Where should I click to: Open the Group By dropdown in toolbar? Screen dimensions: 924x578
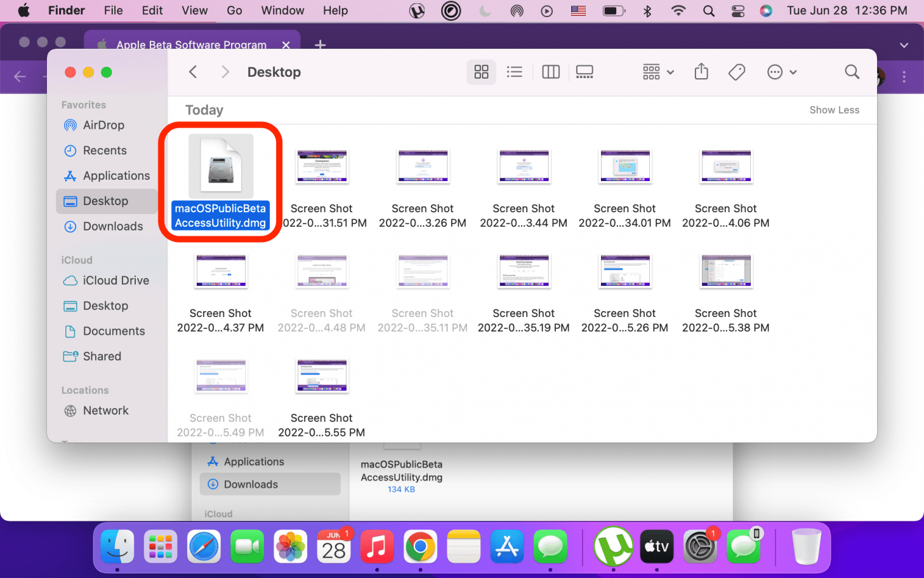pos(658,72)
